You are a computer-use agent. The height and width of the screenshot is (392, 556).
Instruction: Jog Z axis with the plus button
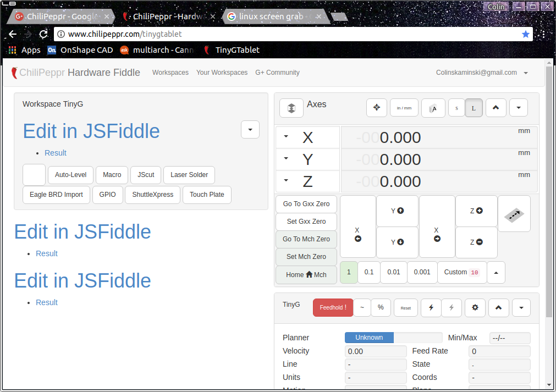(x=476, y=211)
